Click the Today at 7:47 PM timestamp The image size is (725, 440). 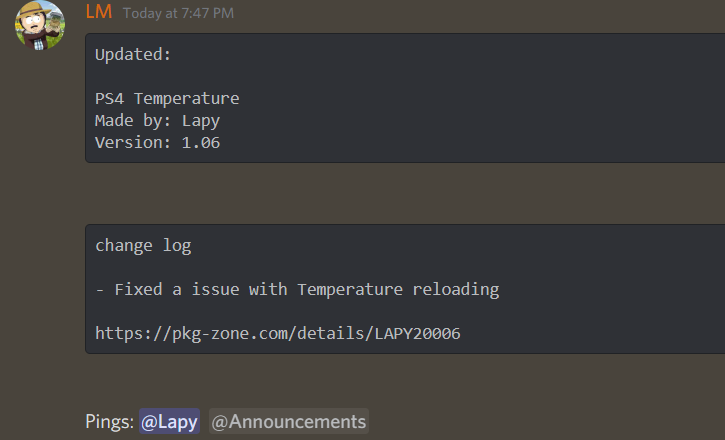tap(178, 13)
